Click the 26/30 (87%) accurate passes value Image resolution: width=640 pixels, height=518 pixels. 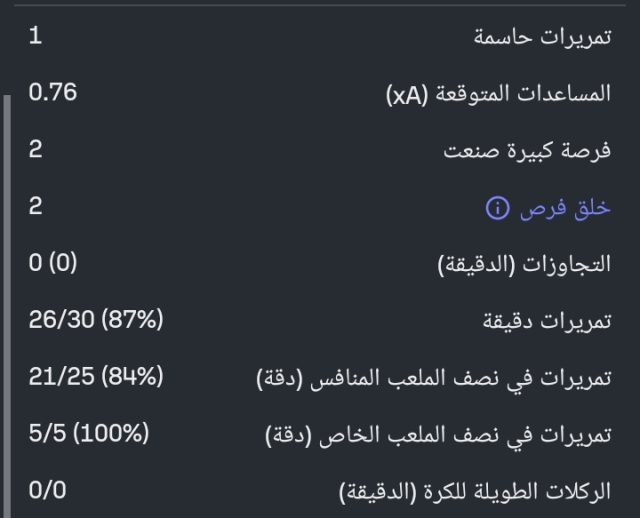coord(96,320)
